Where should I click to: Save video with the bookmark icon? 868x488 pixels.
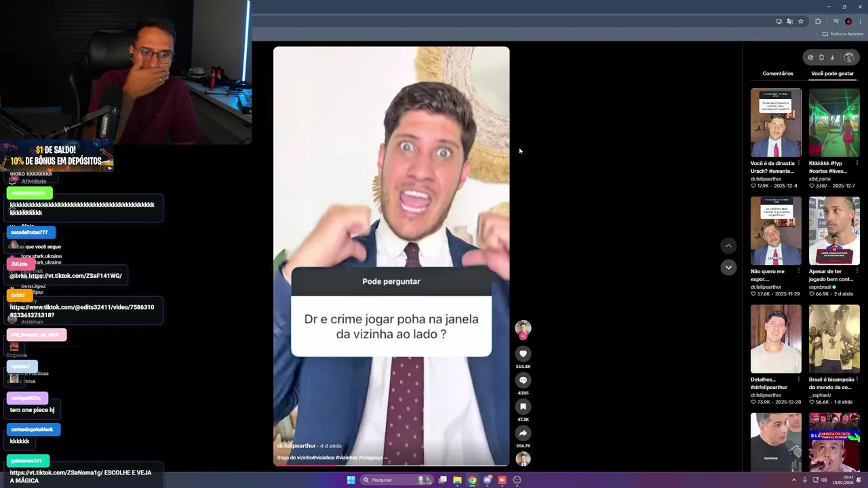pyautogui.click(x=523, y=407)
